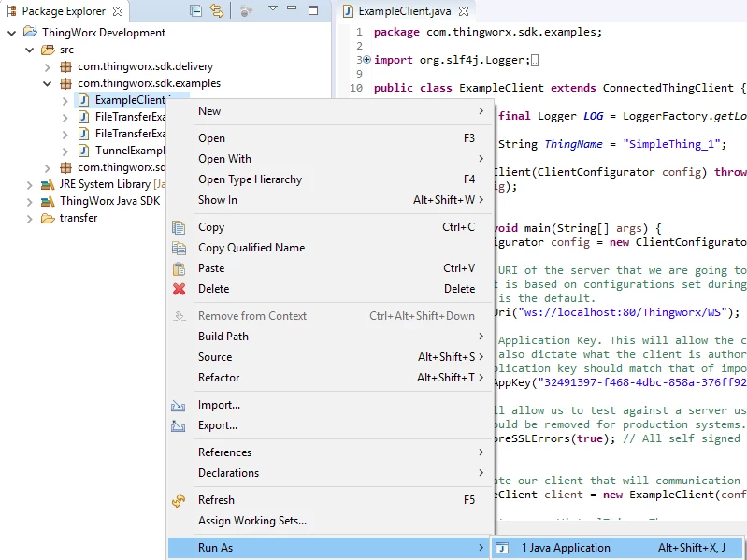Click the ThingWorx Development project icon
747x560 pixels.
point(30,33)
